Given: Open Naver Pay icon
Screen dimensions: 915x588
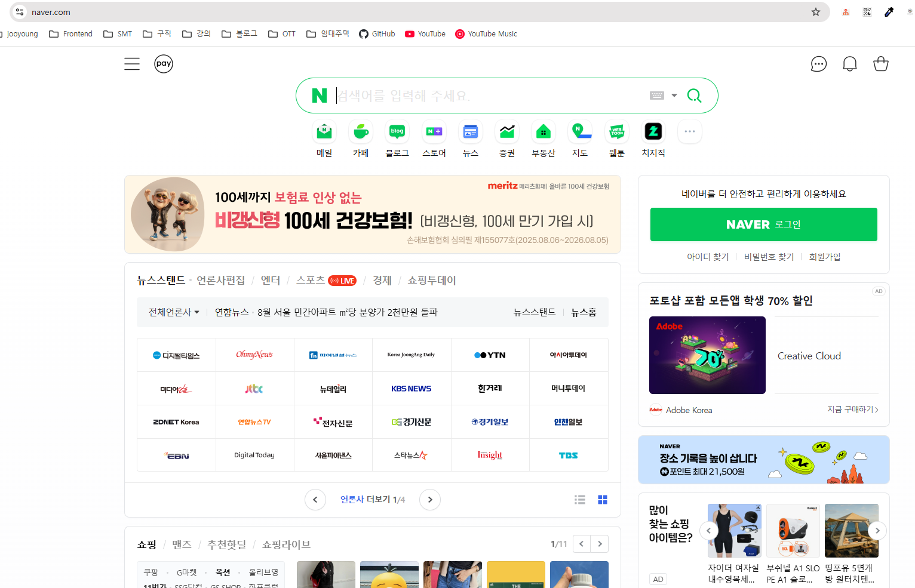Looking at the screenshot, I should [164, 64].
